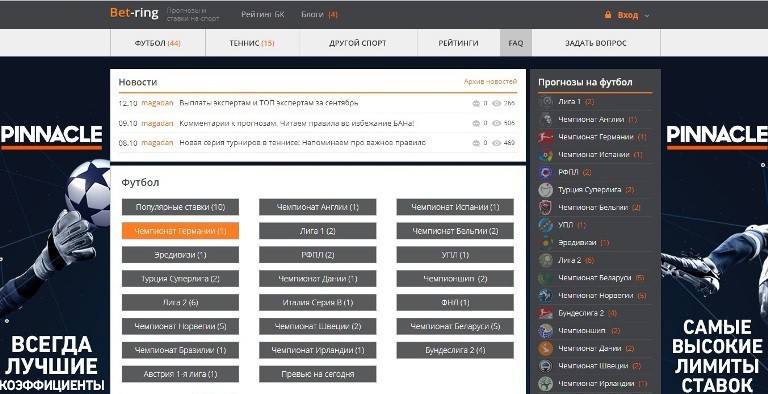
Task: Select the Другой спорт navigation tab
Action: click(x=358, y=43)
